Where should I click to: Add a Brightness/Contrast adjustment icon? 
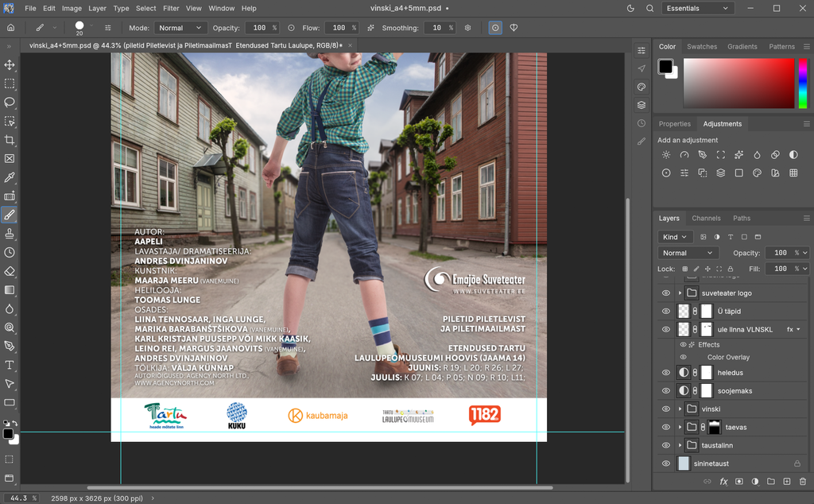(666, 155)
